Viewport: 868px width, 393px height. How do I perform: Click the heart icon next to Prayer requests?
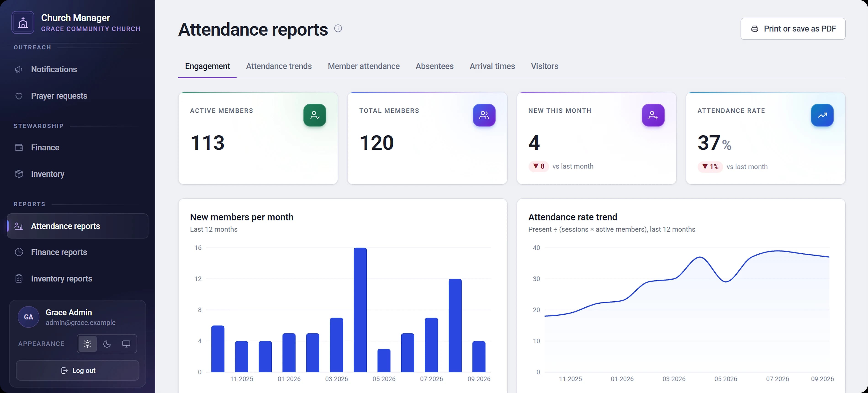19,96
